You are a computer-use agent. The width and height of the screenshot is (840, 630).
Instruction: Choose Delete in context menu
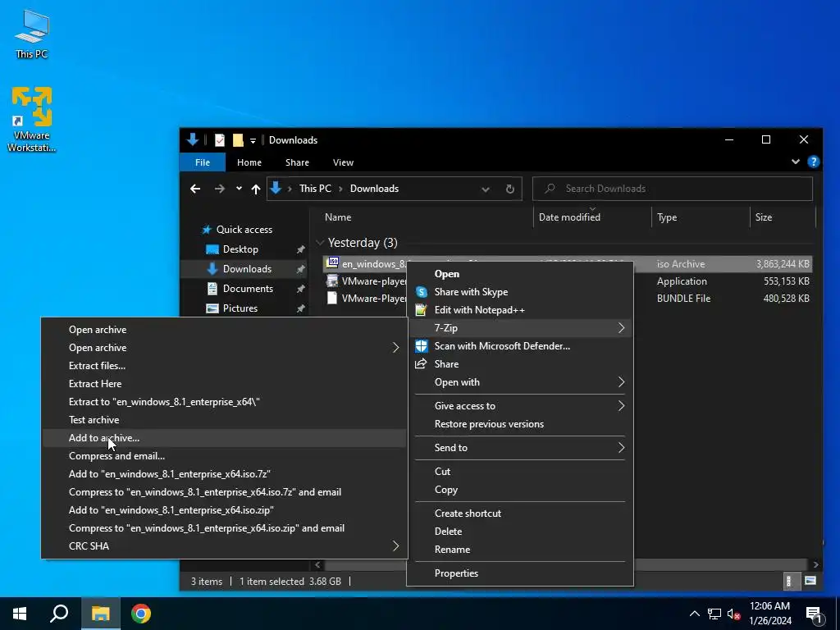point(519,532)
